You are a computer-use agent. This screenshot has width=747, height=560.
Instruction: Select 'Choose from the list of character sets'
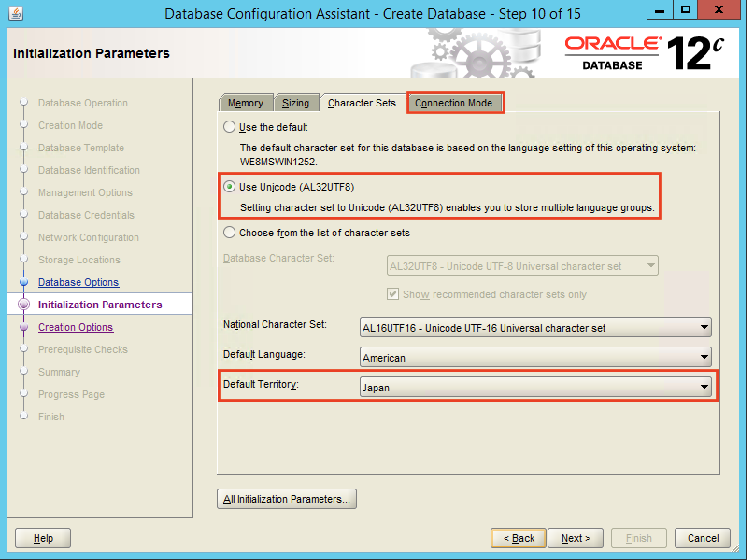click(x=229, y=233)
